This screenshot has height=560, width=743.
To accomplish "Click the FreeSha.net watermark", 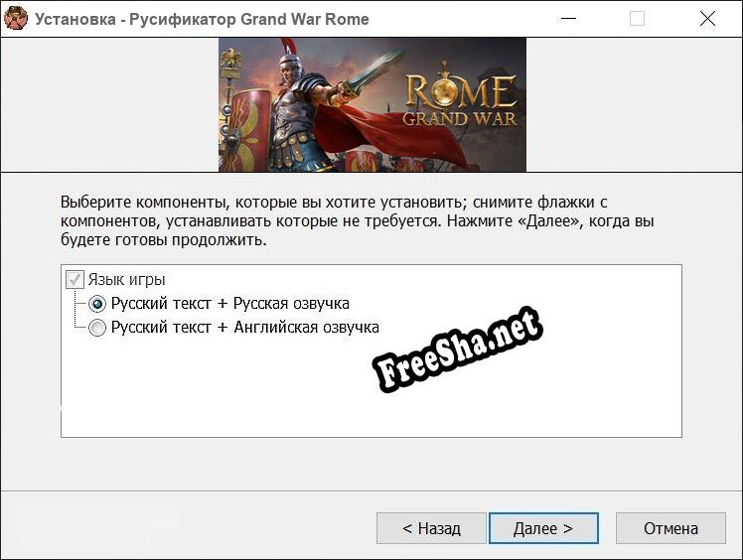I will [x=457, y=350].
